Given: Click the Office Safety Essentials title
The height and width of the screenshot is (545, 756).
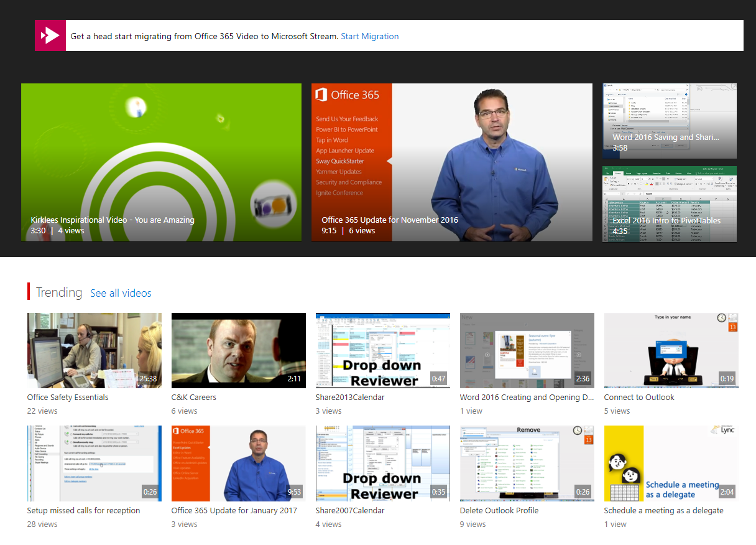Looking at the screenshot, I should click(x=68, y=398).
